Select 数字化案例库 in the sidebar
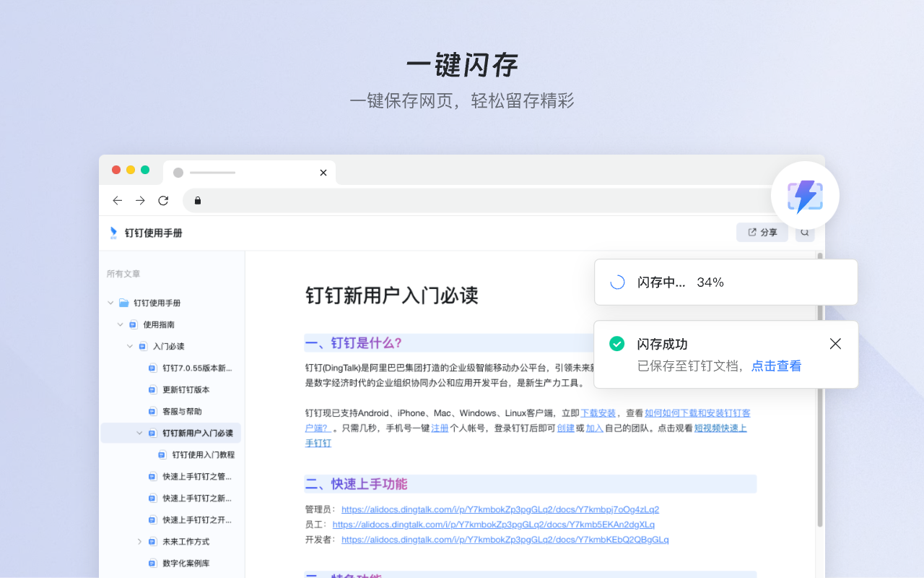Viewport: 924px width, 578px height. [187, 563]
